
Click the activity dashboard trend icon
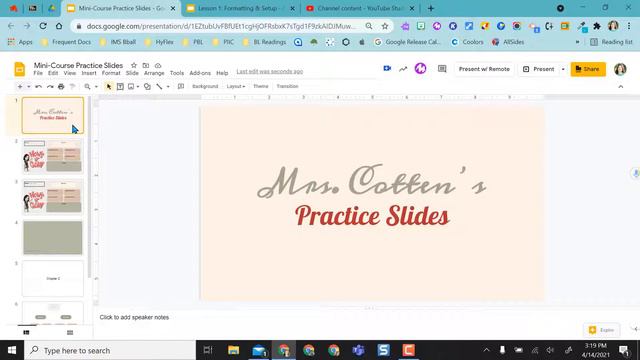(403, 69)
